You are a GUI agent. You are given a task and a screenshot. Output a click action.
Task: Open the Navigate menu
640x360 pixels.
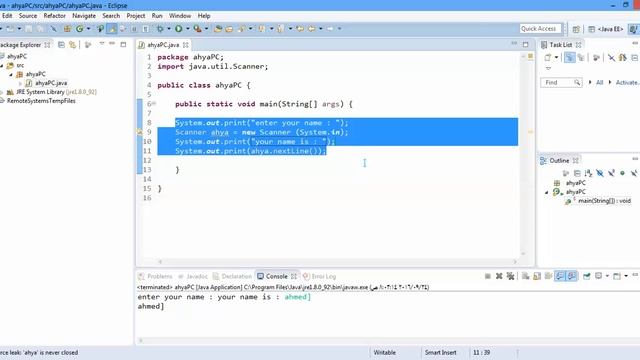click(84, 16)
